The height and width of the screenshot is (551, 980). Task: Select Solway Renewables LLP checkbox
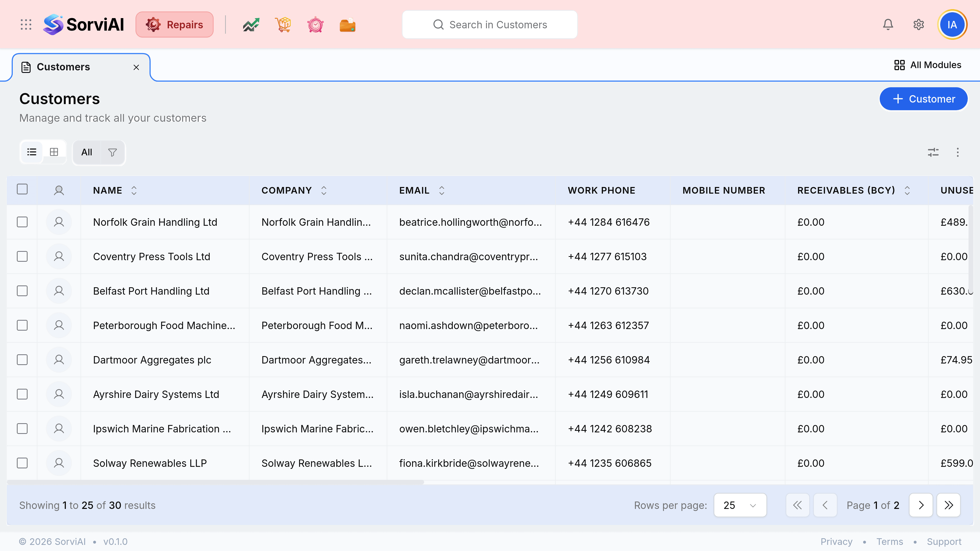click(x=22, y=463)
